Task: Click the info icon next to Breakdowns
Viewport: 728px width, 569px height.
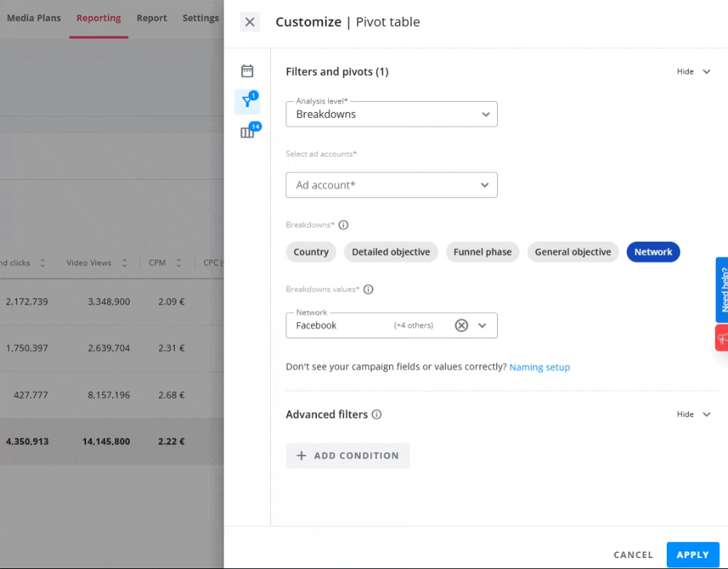Action: [343, 225]
